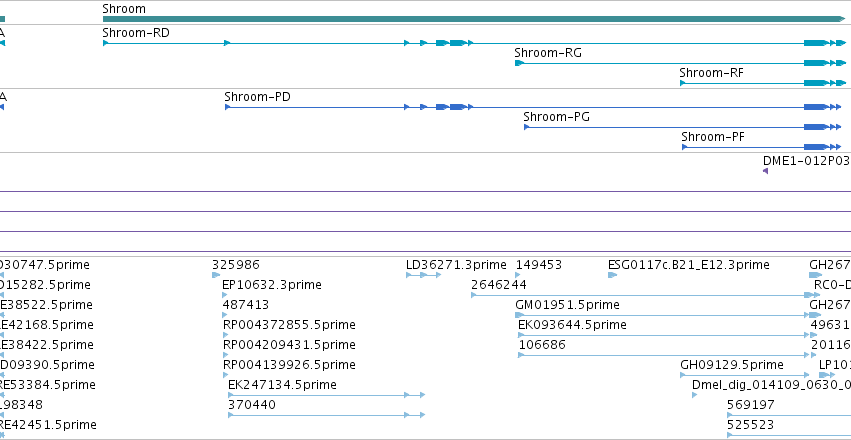Open the GM01951.5prime EST alignment

click(x=664, y=315)
